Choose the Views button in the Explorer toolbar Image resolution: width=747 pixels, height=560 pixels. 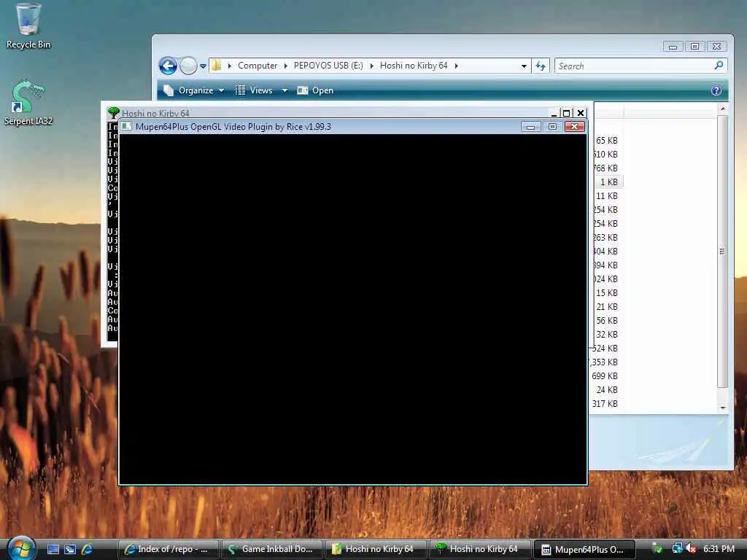(255, 90)
